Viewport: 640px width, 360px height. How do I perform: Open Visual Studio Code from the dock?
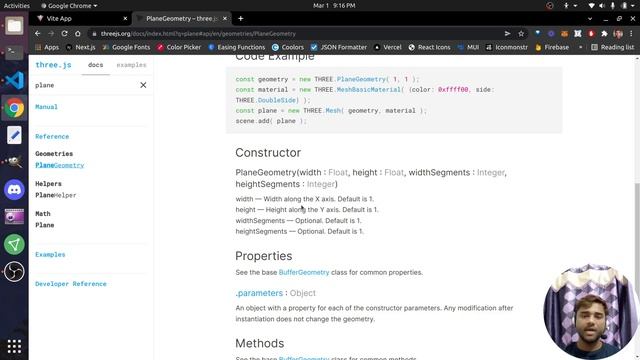pyautogui.click(x=14, y=80)
